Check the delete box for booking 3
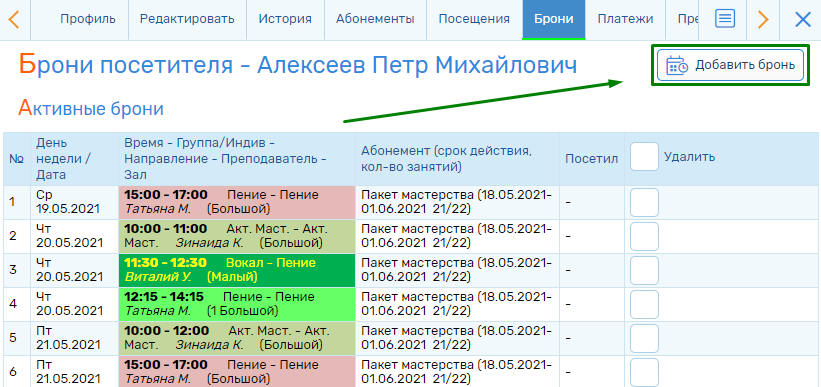The width and height of the screenshot is (821, 387). pos(644,270)
